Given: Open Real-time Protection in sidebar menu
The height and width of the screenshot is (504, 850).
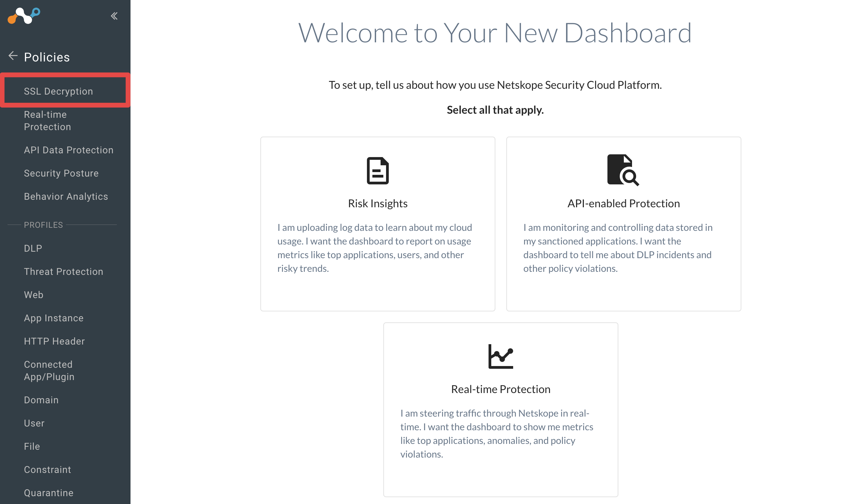Looking at the screenshot, I should [x=47, y=121].
